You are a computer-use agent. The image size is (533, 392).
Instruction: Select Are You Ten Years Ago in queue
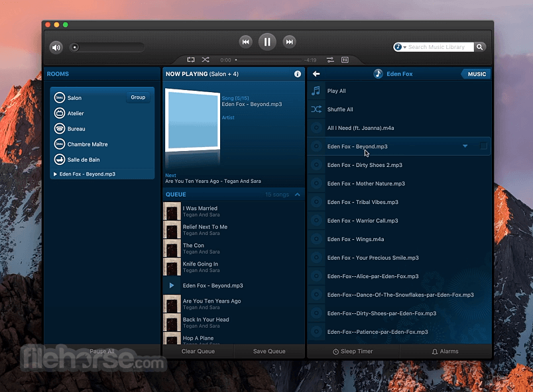tap(233, 304)
